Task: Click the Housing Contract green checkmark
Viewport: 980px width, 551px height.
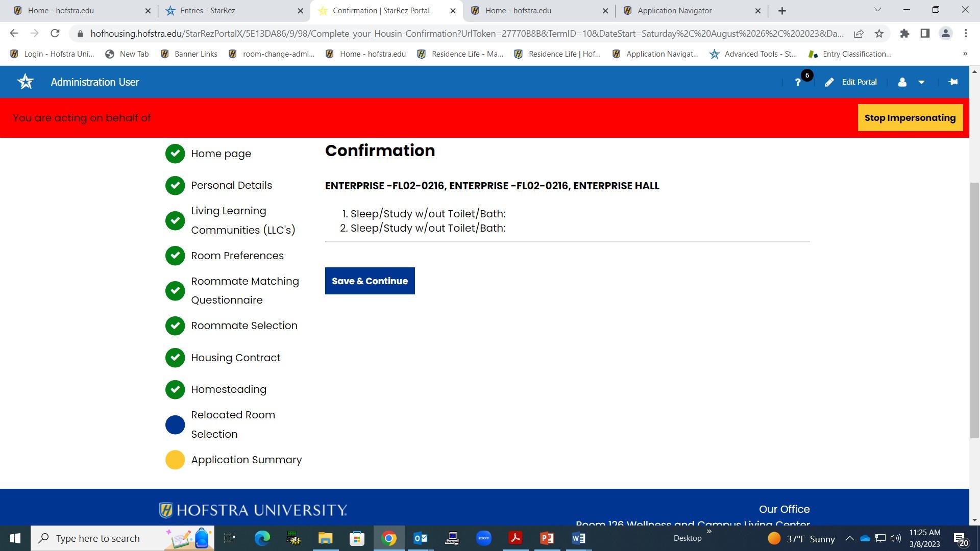Action: click(x=175, y=358)
